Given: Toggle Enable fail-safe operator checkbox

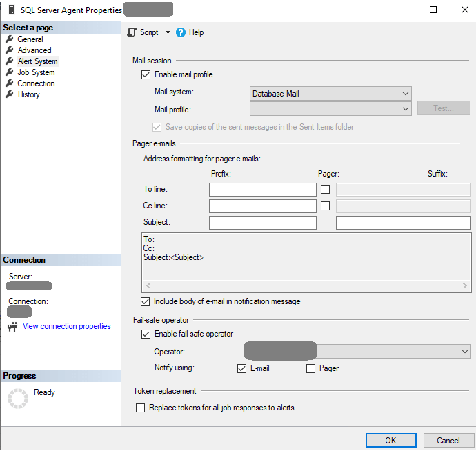Looking at the screenshot, I should (146, 334).
